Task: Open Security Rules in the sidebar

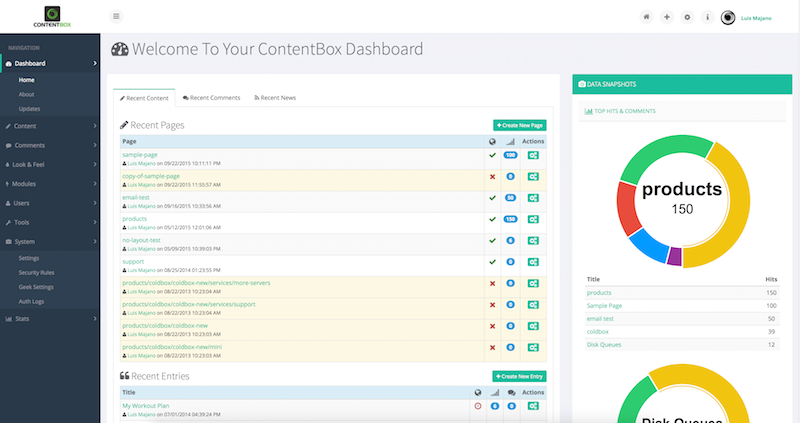Action: [39, 272]
